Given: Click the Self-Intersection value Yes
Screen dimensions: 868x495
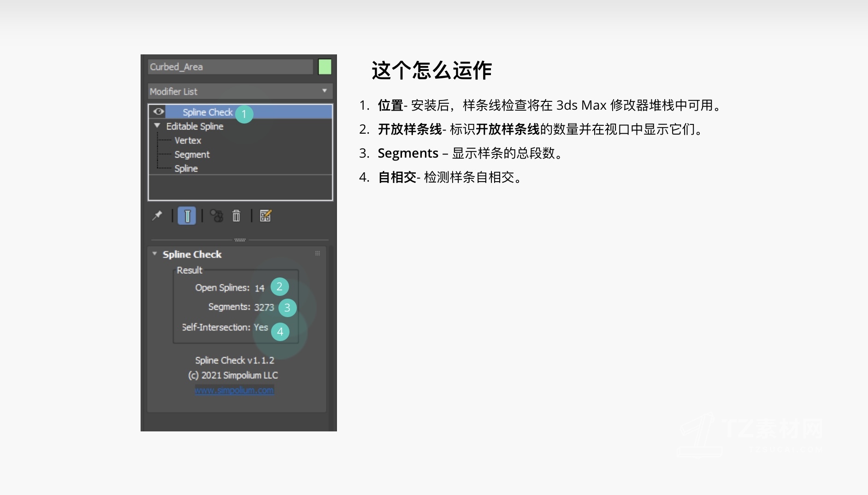Looking at the screenshot, I should pyautogui.click(x=261, y=327).
